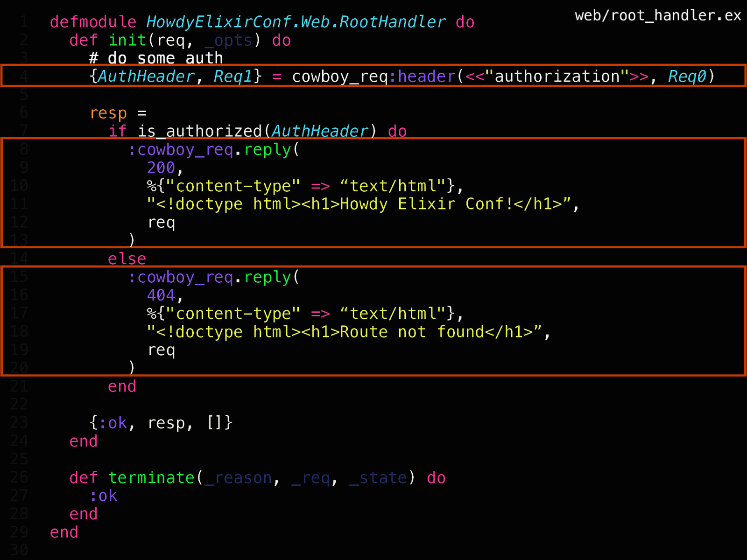This screenshot has width=747, height=560.
Task: Click the status code 404
Action: (161, 295)
